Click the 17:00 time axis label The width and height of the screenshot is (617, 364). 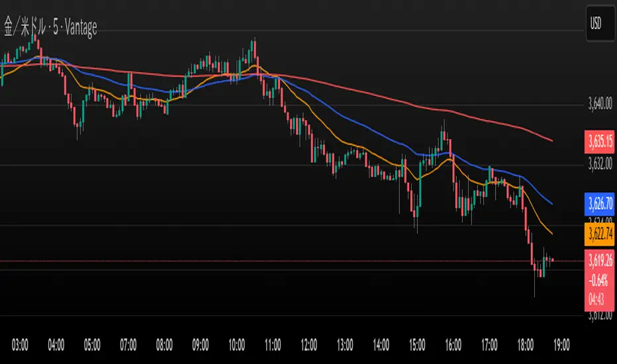tap(489, 345)
